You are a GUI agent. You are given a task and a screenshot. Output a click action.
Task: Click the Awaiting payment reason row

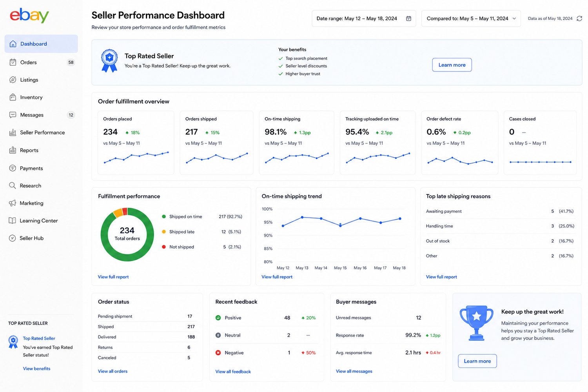pos(500,211)
